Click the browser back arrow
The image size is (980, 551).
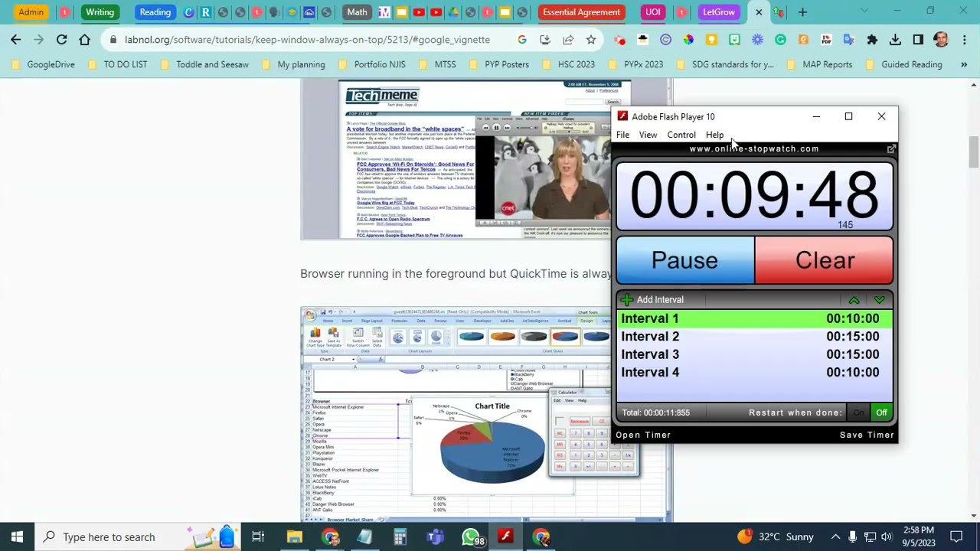coord(16,40)
